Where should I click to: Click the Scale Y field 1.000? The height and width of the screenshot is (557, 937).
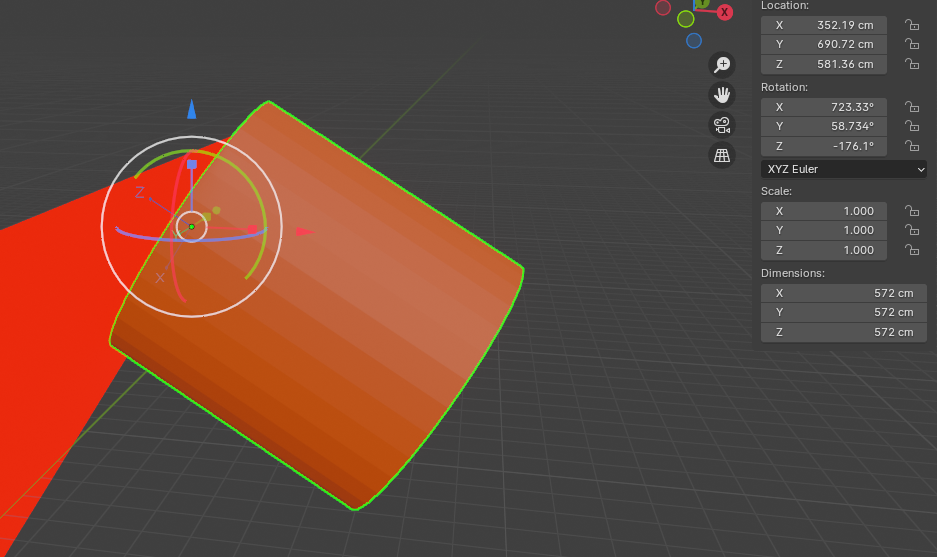point(823,230)
